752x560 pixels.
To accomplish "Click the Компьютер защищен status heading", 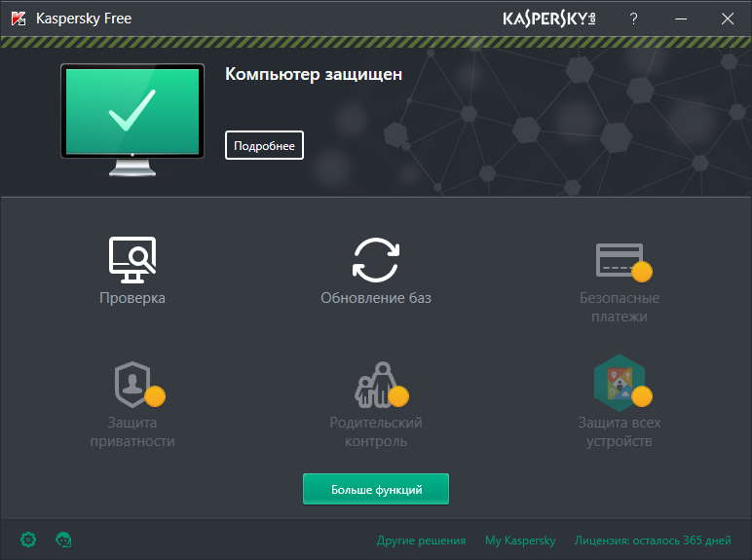I will tap(314, 74).
